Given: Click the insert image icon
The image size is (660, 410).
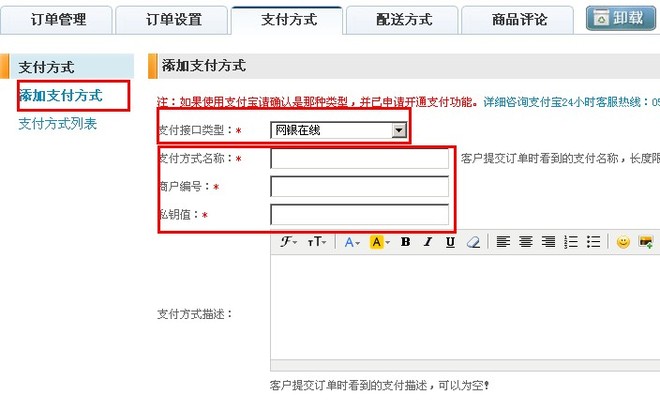Looking at the screenshot, I should (646, 242).
